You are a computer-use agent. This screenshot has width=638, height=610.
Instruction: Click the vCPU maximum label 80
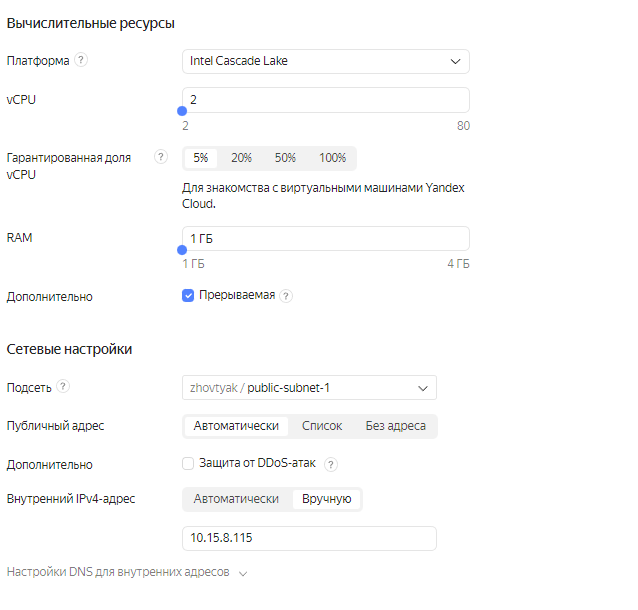[x=463, y=126]
